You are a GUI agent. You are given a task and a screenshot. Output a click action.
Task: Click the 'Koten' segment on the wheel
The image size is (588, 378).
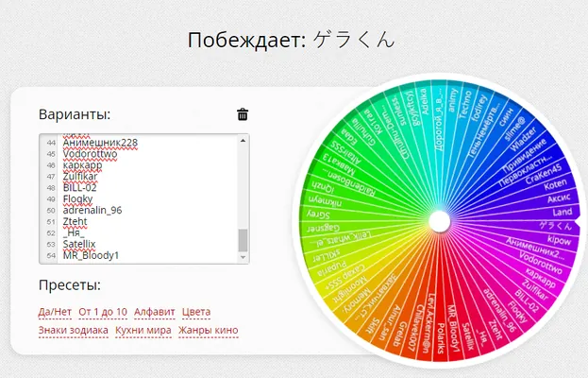point(555,184)
